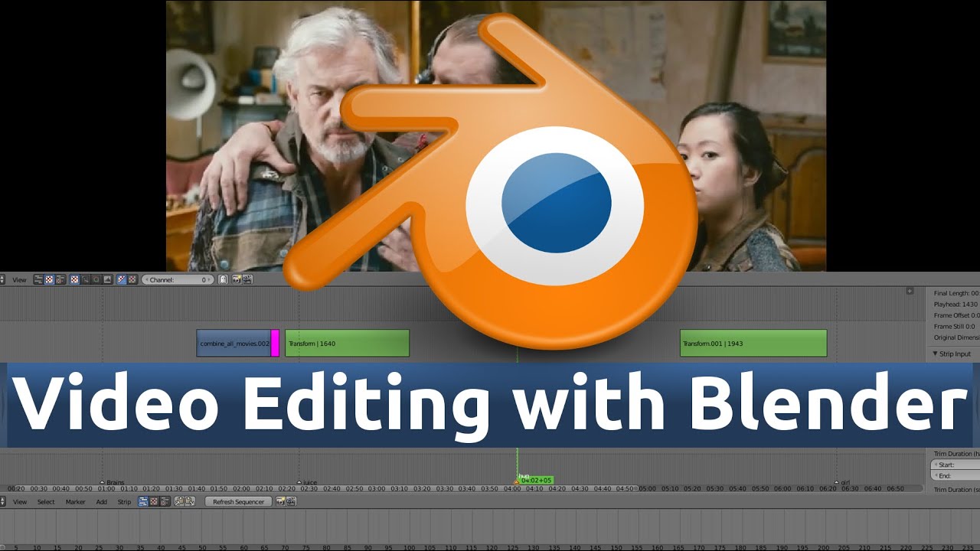980x551 pixels.
Task: Open editor type selector in the preview header
Action: [3, 280]
